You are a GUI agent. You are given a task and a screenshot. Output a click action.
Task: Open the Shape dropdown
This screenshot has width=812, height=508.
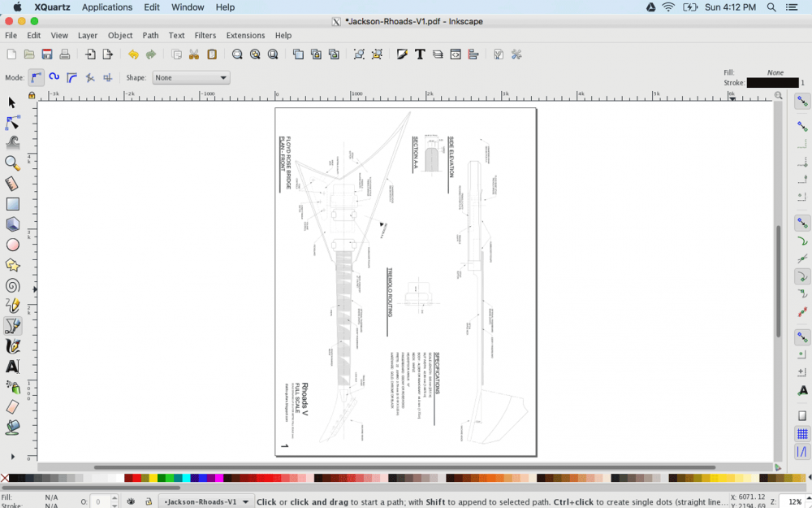coord(191,78)
